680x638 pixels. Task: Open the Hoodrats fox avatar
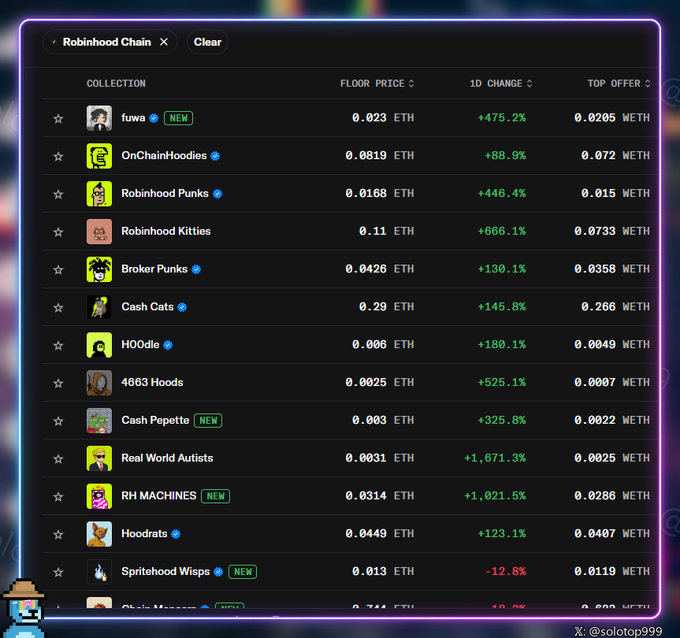[99, 534]
